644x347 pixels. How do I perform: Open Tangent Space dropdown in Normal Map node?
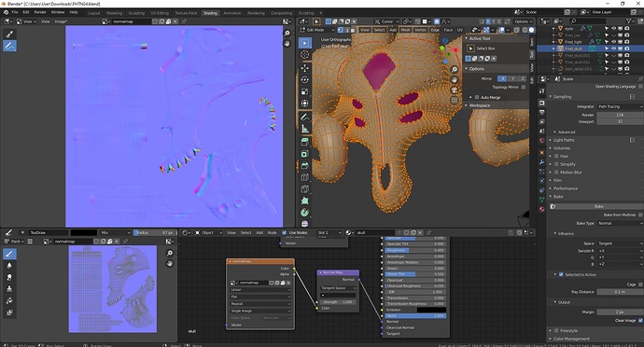tap(338, 288)
